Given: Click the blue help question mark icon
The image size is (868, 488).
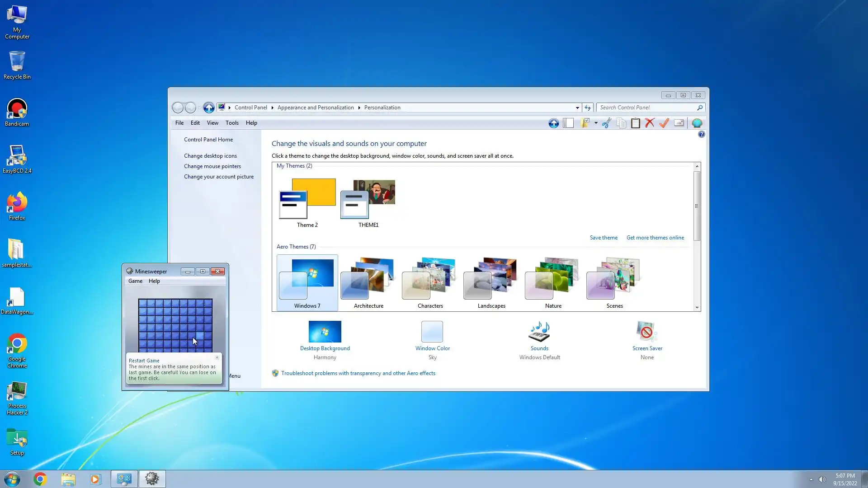Looking at the screenshot, I should [701, 134].
